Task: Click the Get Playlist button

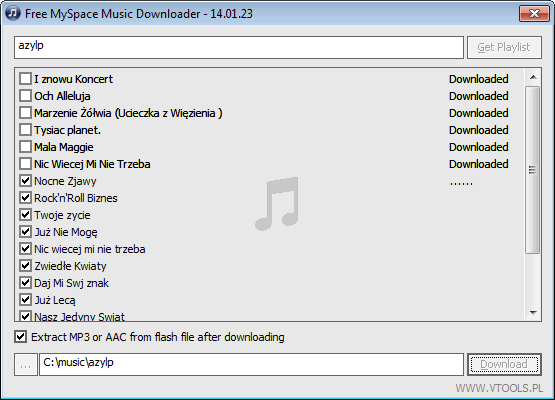Action: pos(504,47)
